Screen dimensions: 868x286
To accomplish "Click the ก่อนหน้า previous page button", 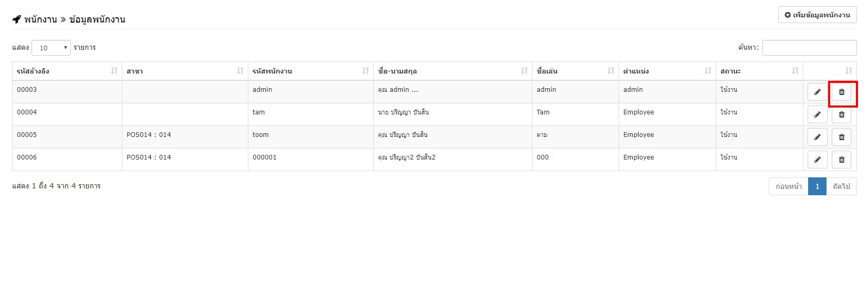I will click(x=788, y=186).
